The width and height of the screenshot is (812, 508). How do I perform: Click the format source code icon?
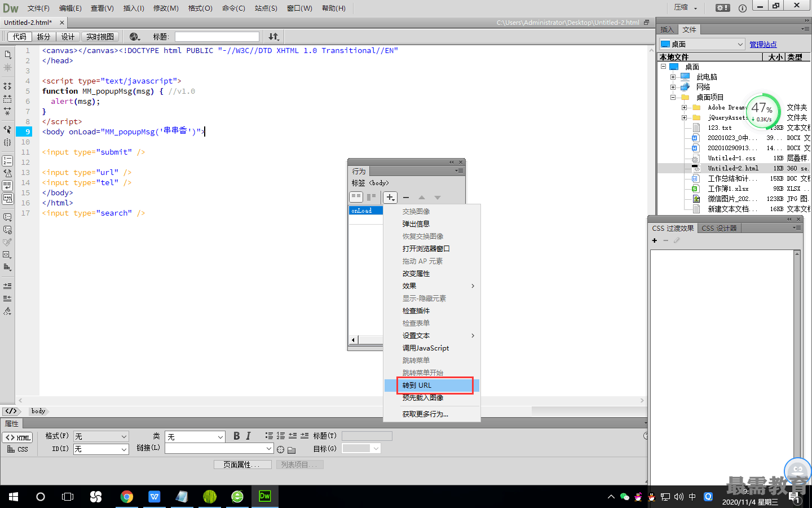pos(7,311)
